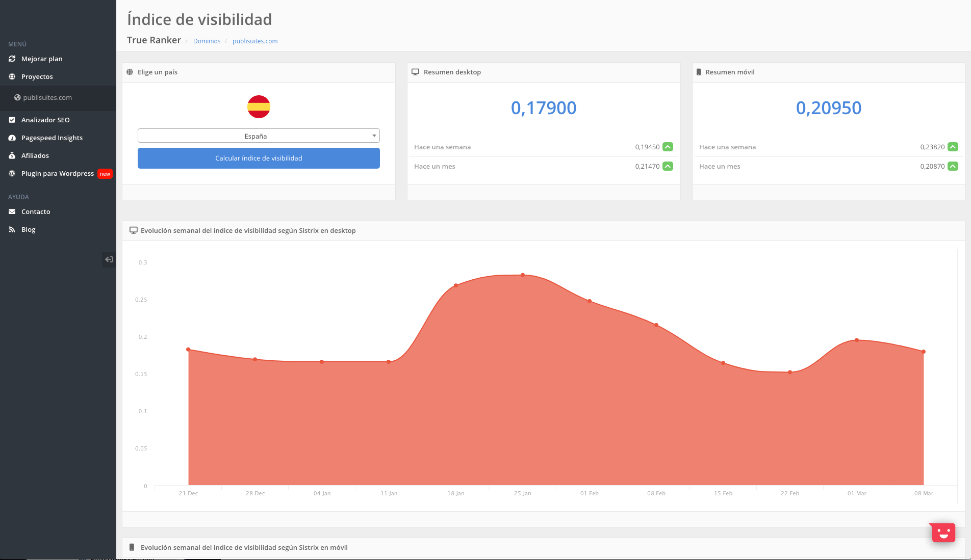Toggle the green arrow next to 0,19450

click(669, 147)
